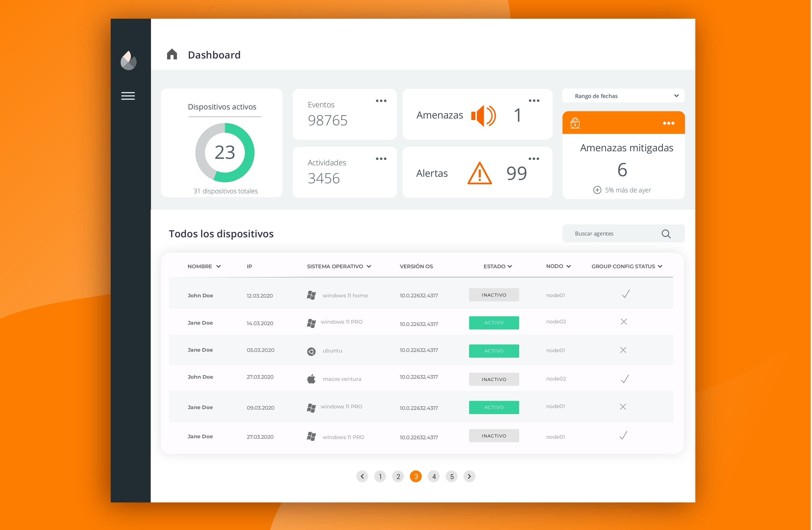Click config checkmark in 12.03.2020 row
This screenshot has width=812, height=530.
(626, 294)
